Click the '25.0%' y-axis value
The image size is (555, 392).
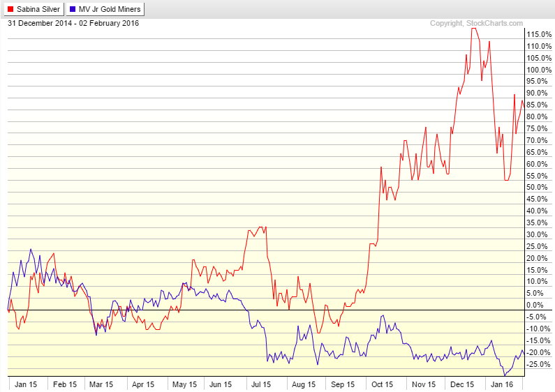pyautogui.click(x=538, y=246)
